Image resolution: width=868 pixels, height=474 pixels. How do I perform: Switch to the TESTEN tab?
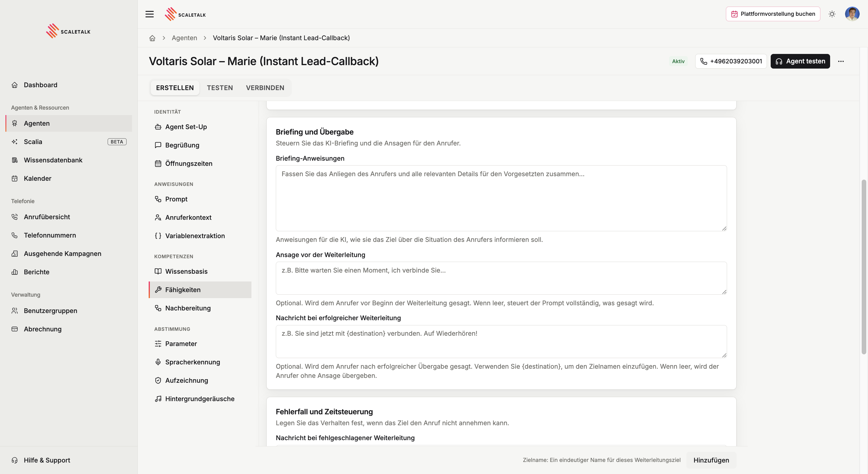pos(220,88)
